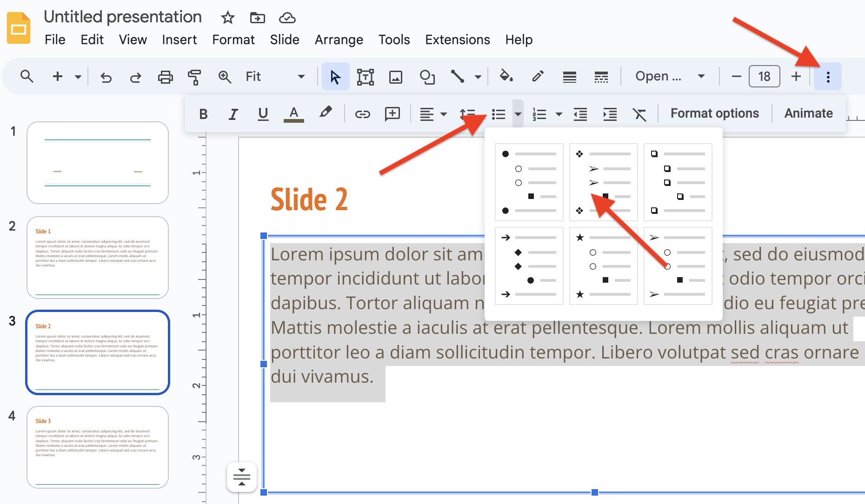Undo the last action

(106, 76)
